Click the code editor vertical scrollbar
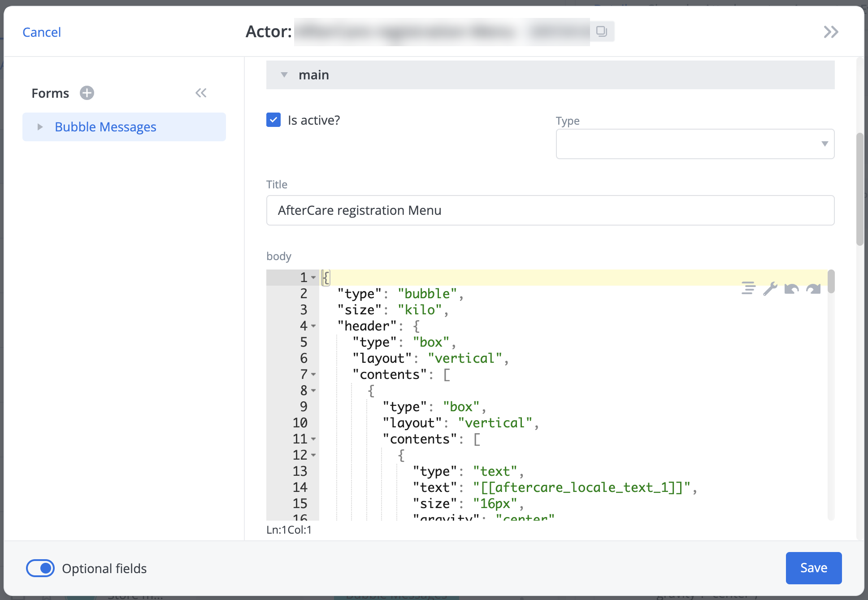Viewport: 868px width, 600px height. click(831, 282)
